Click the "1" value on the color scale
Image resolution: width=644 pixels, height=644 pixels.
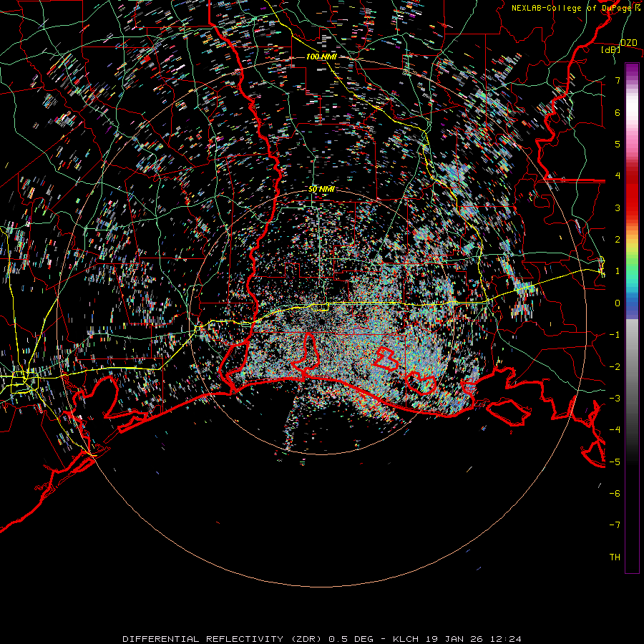pyautogui.click(x=618, y=271)
